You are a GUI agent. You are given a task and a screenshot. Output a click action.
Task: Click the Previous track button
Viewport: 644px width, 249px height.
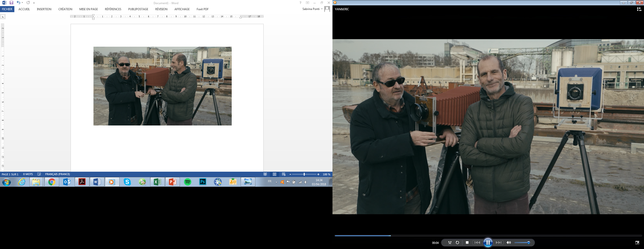pyautogui.click(x=477, y=242)
